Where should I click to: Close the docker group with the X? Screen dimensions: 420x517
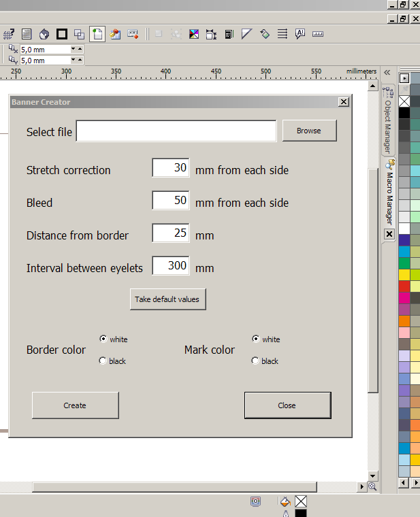coord(389,234)
